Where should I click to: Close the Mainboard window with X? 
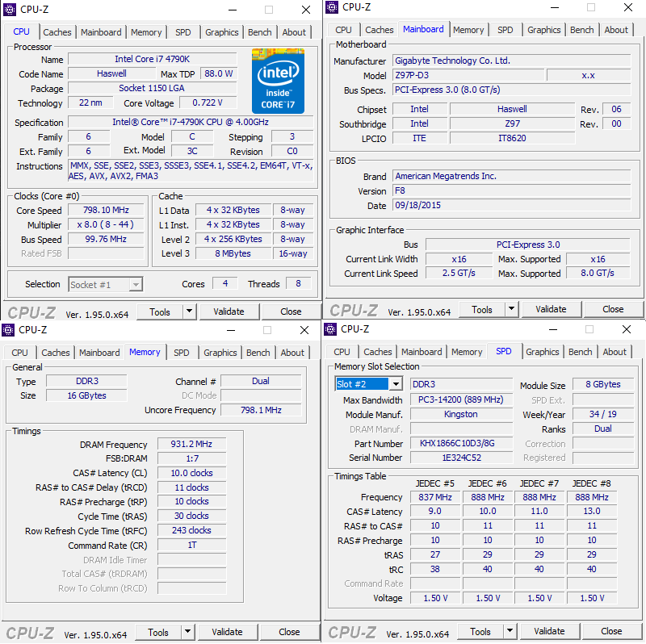tap(628, 7)
